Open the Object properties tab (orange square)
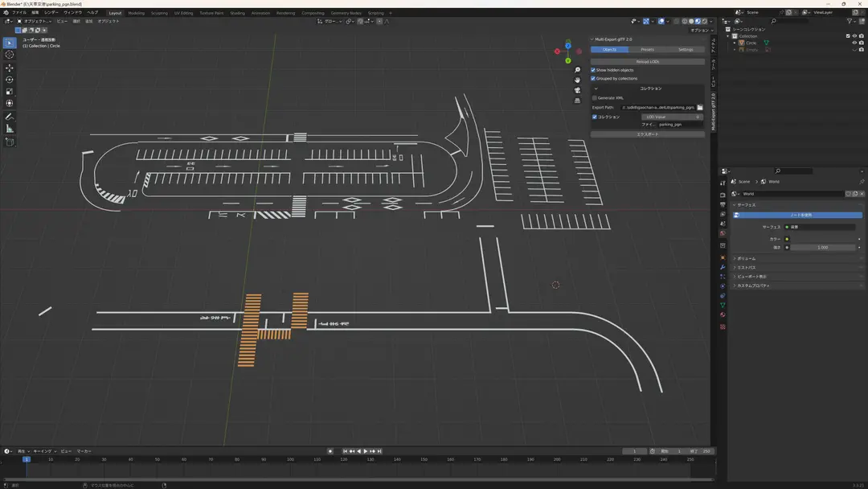The height and width of the screenshot is (489, 868). pyautogui.click(x=723, y=258)
